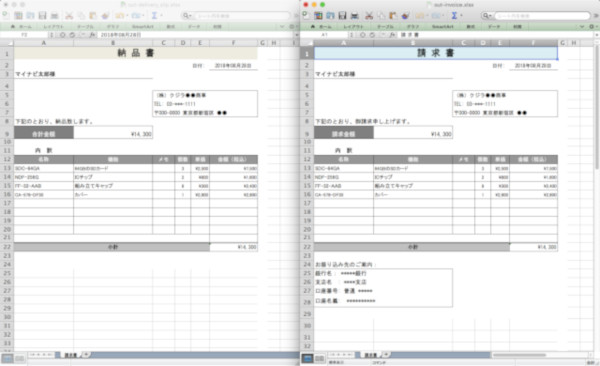
Task: Click the Save icon in the invoice window toolbar
Action: 342,16
